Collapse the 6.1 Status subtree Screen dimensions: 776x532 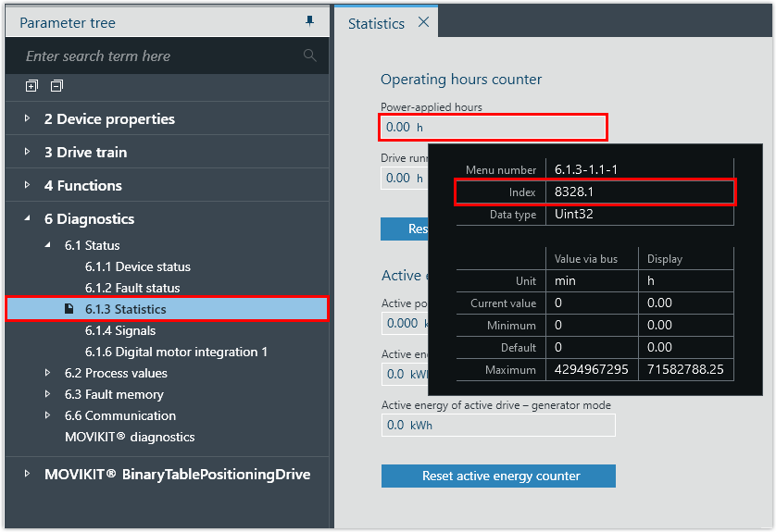pyautogui.click(x=48, y=245)
